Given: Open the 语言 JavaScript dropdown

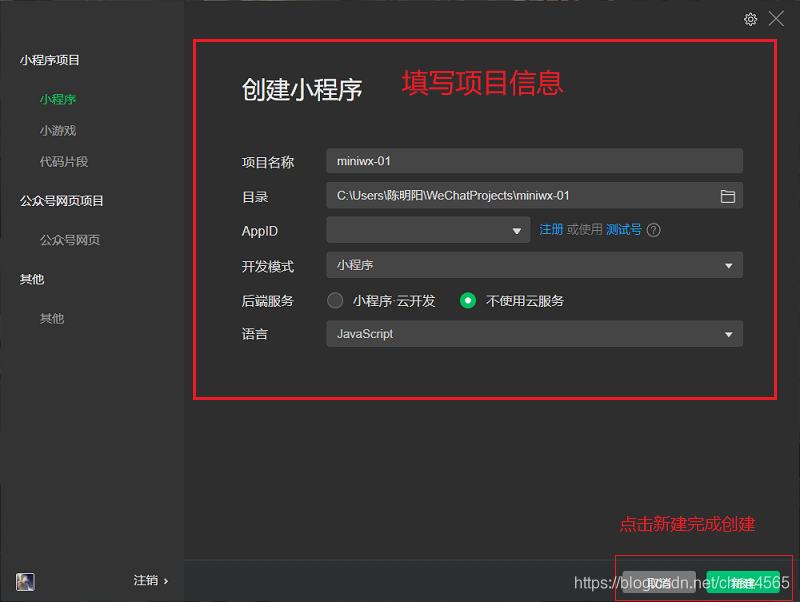Looking at the screenshot, I should tap(534, 334).
